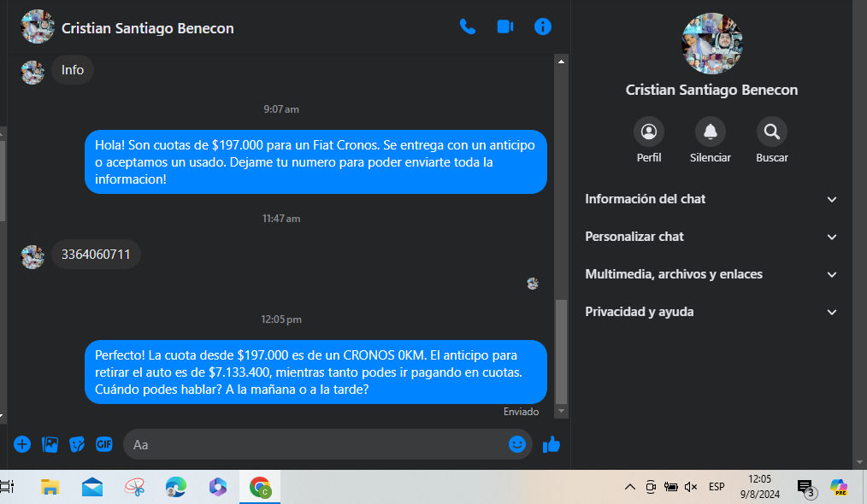Toggle the taskbar volume mute icon
This screenshot has width=867, height=504.
click(691, 487)
